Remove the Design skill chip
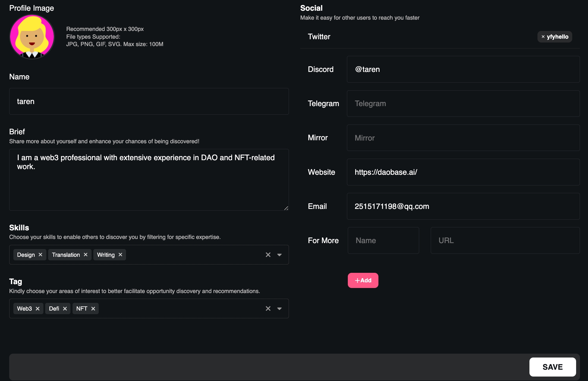This screenshot has width=588, height=381. [40, 255]
